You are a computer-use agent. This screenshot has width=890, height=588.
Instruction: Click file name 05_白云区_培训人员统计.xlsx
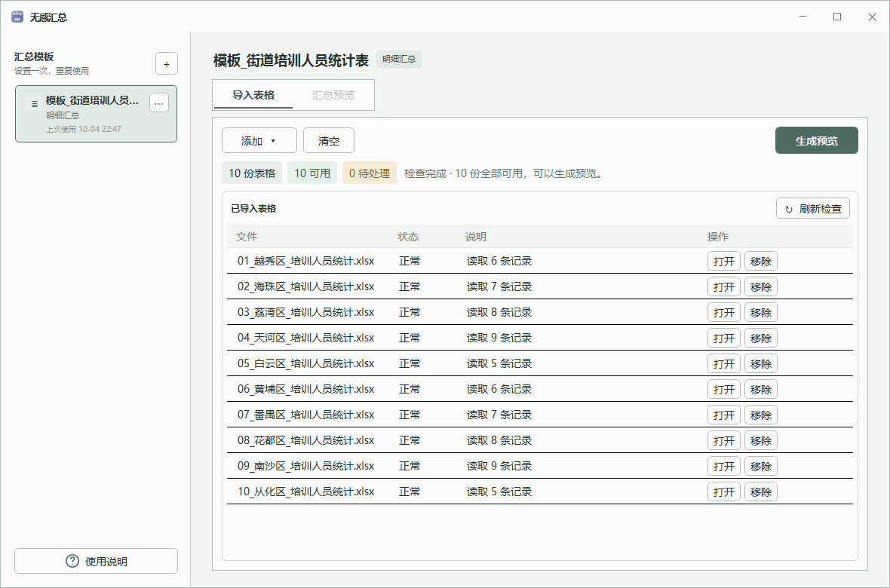pyautogui.click(x=306, y=364)
